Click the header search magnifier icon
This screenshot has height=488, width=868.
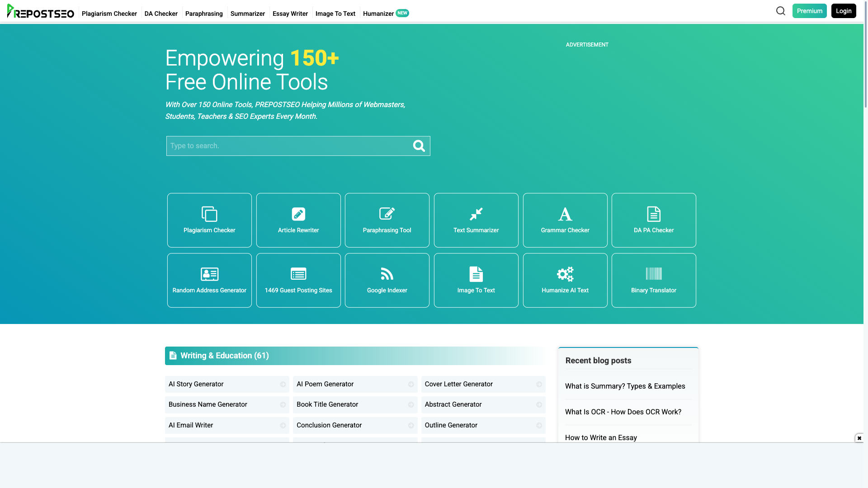tap(781, 11)
